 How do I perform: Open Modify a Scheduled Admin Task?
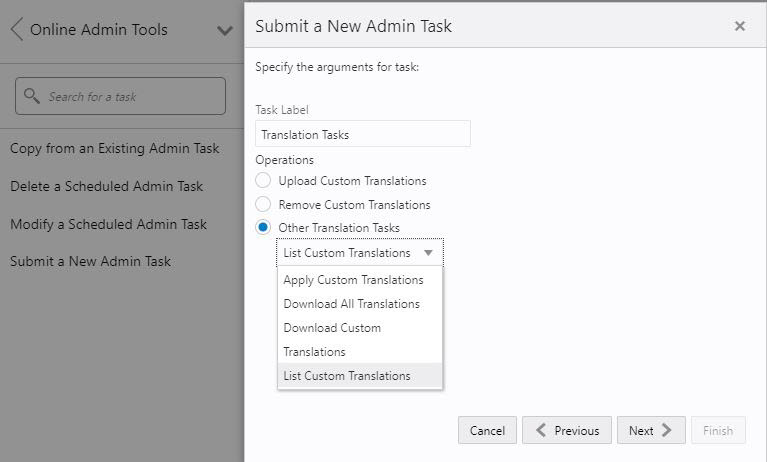pyautogui.click(x=108, y=224)
